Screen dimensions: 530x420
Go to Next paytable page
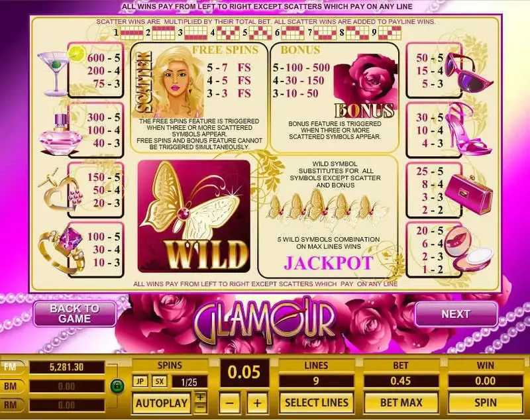456,314
